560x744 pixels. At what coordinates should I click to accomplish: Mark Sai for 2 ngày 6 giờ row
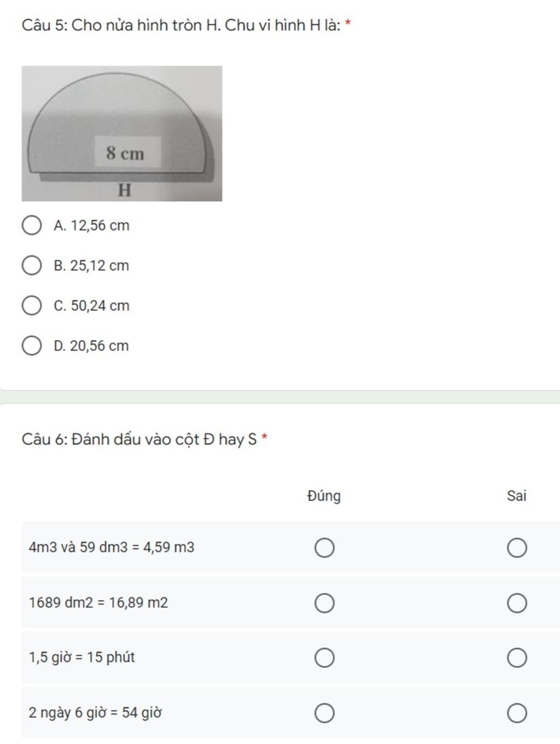(x=517, y=713)
